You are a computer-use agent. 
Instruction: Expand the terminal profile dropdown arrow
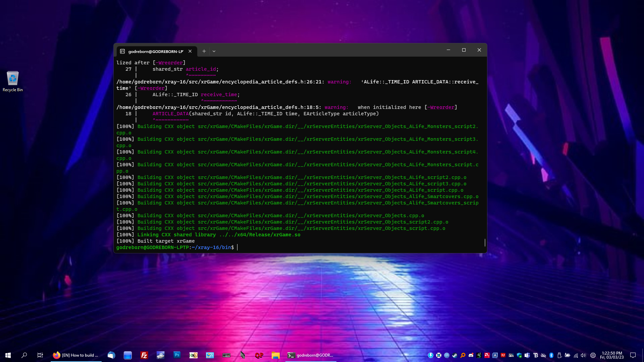214,51
